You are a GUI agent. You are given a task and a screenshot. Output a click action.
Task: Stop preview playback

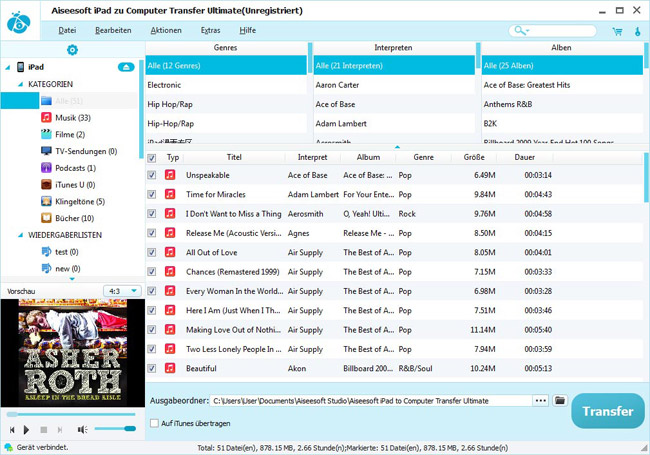44,430
